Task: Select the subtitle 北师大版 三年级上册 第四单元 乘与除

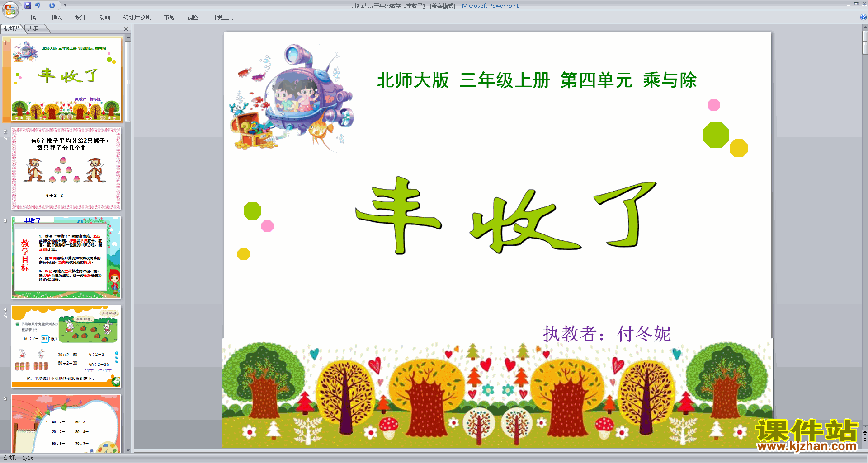Action: click(537, 80)
